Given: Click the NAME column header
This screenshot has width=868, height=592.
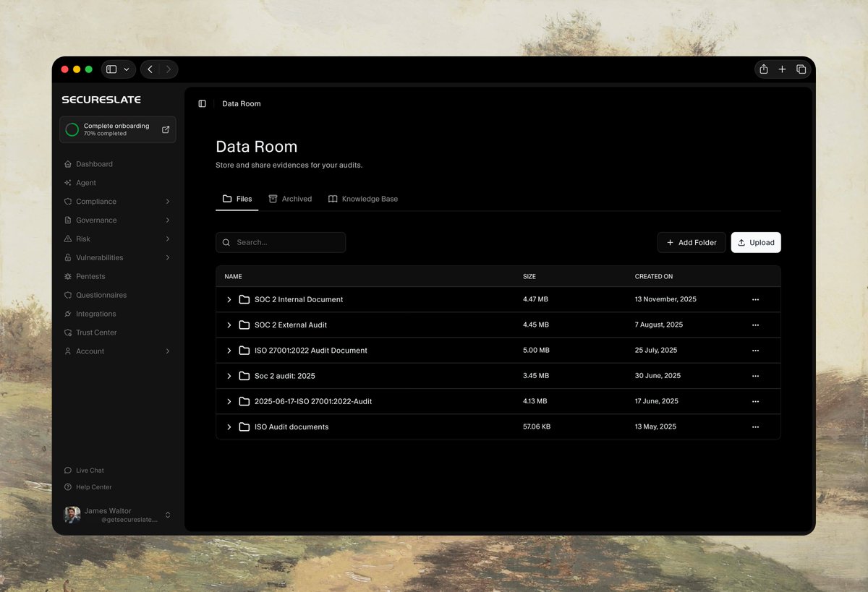Looking at the screenshot, I should click(233, 277).
